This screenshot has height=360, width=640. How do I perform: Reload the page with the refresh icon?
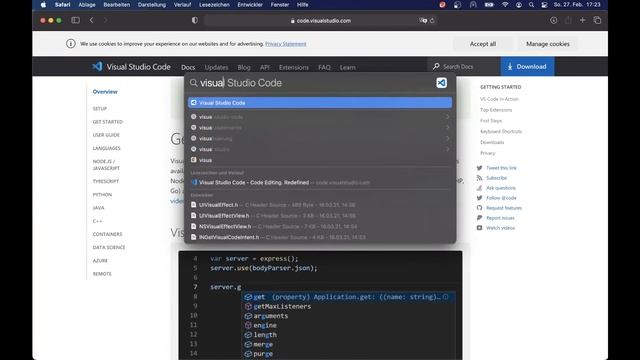[x=432, y=20]
